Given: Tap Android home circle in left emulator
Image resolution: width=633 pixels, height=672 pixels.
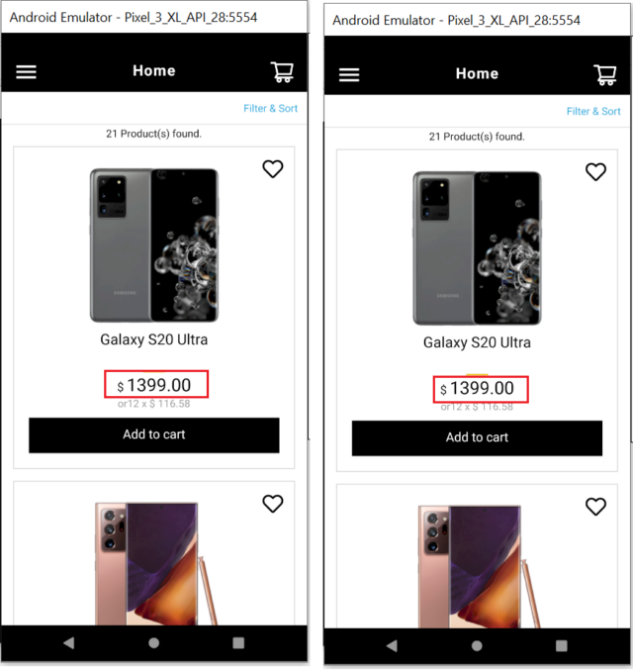Looking at the screenshot, I should point(153,642).
